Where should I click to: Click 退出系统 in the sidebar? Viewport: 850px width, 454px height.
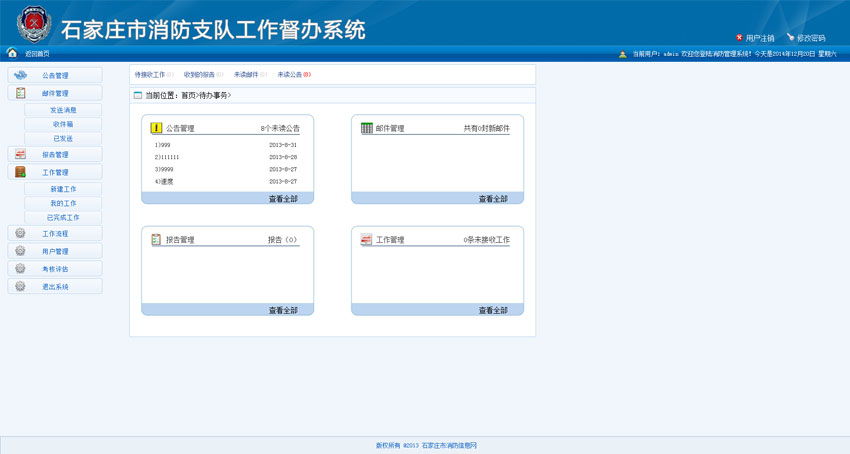[x=55, y=287]
